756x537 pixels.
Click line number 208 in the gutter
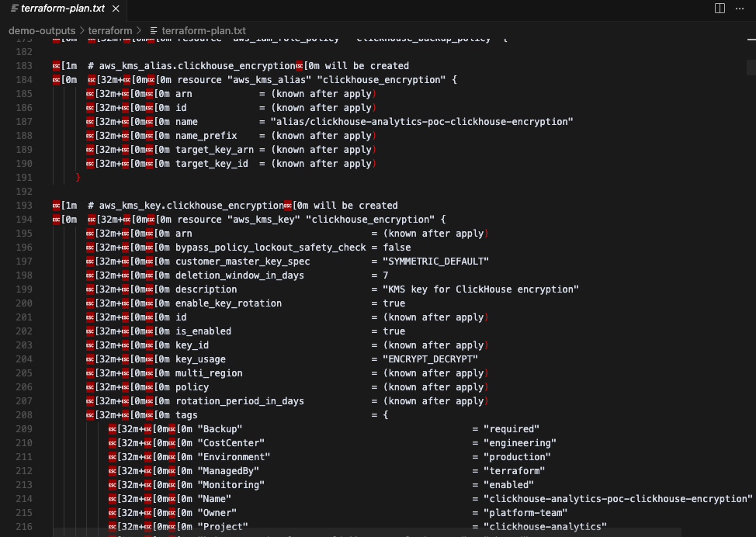24,415
